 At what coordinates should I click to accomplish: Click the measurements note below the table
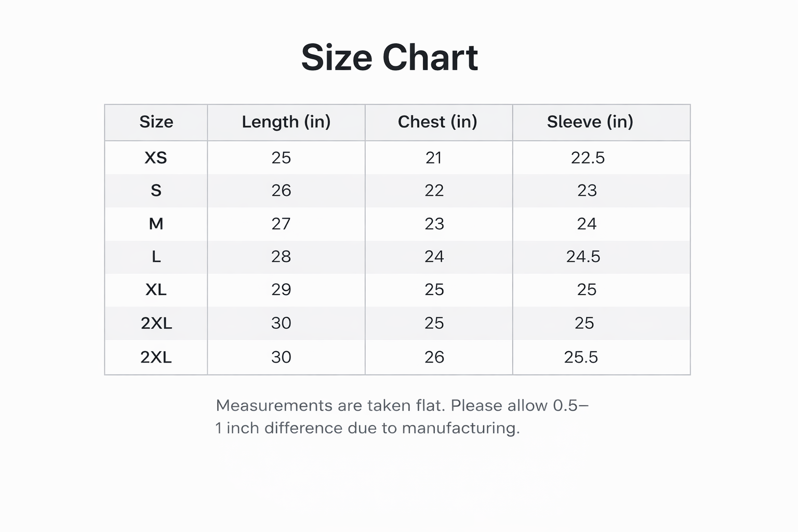tap(402, 417)
